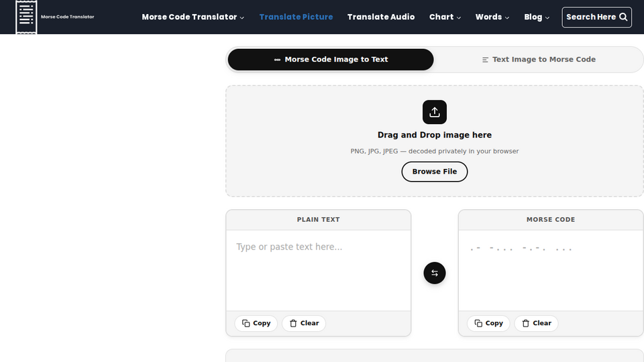This screenshot has width=644, height=362.
Task: Expand the Blog menu chevron
Action: tap(547, 17)
